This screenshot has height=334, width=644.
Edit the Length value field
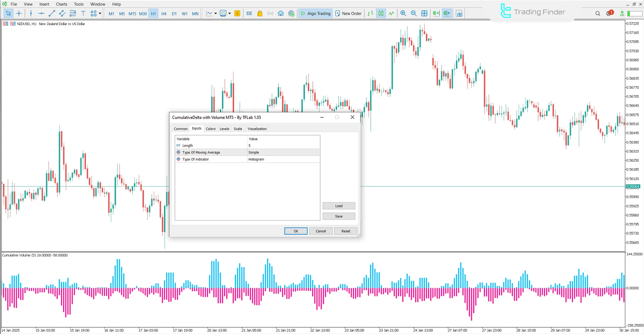pyautogui.click(x=283, y=145)
